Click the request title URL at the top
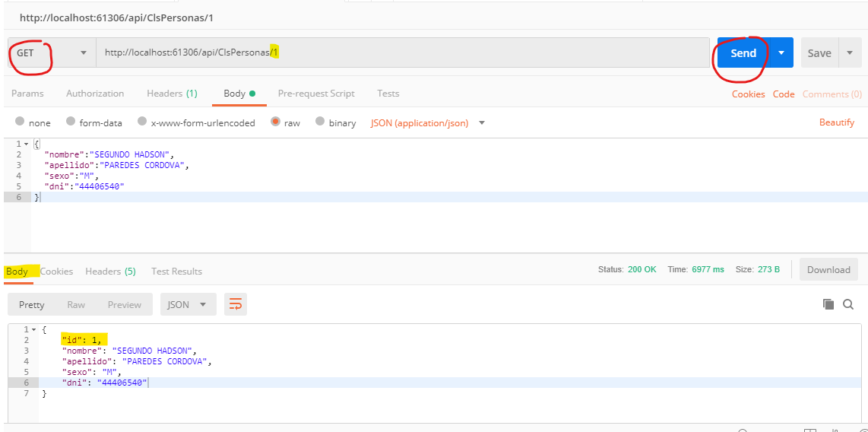Screen dimensions: 868x432 (117, 17)
